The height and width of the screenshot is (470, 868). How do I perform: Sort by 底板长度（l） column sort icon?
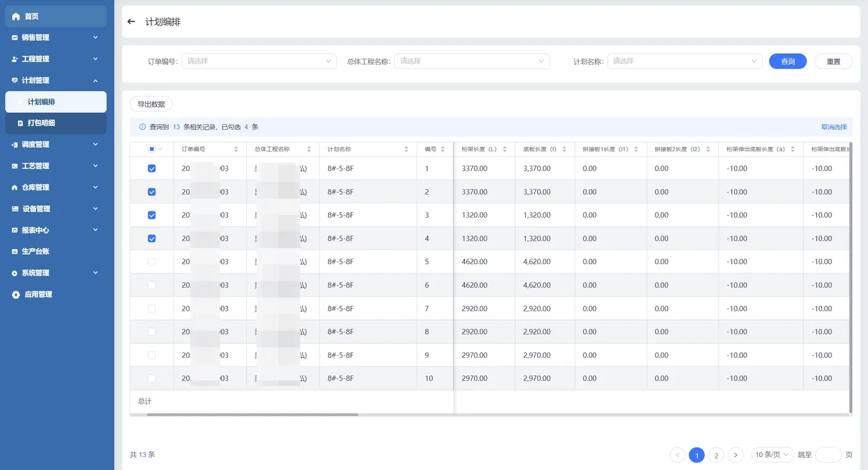coord(564,149)
